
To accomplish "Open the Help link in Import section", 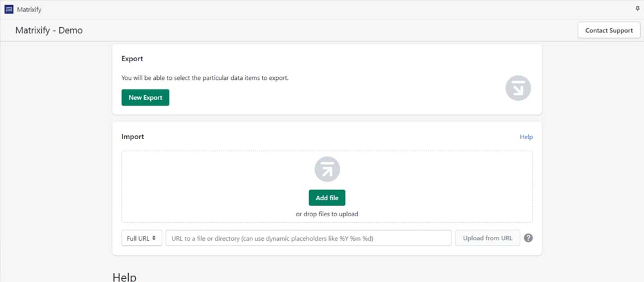I will tap(526, 137).
